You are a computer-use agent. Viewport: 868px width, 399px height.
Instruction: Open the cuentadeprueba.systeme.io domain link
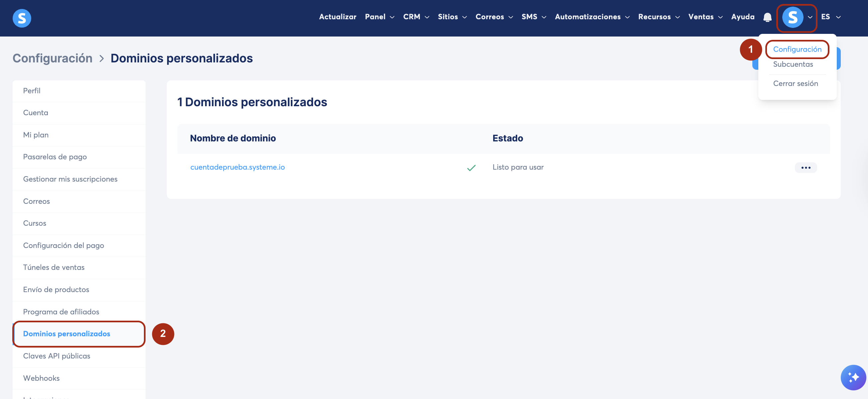(x=237, y=167)
